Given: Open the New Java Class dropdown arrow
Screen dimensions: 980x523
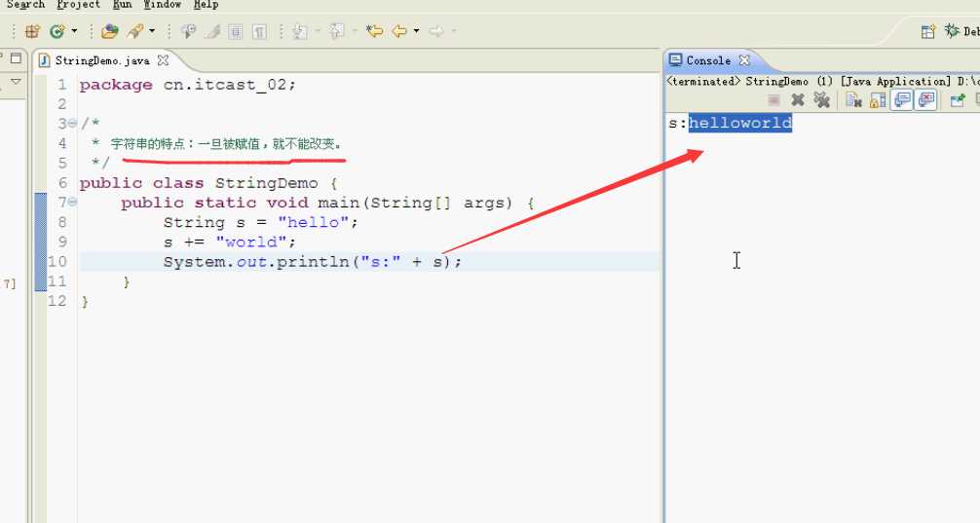Looking at the screenshot, I should 74,30.
